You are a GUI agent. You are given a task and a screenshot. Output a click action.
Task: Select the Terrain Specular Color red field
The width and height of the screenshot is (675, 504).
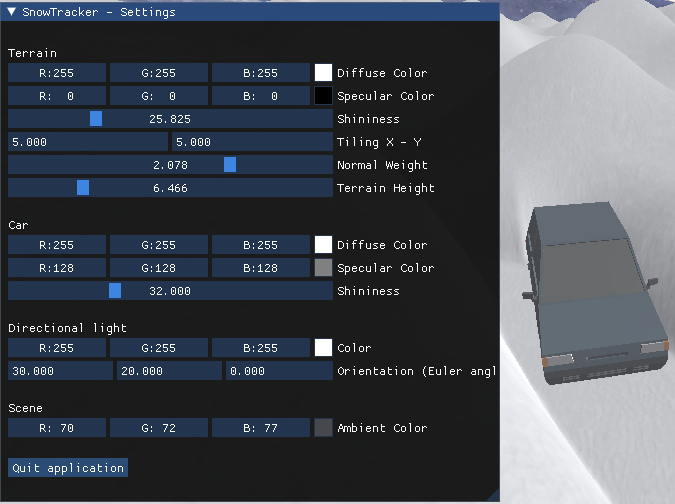click(x=57, y=96)
